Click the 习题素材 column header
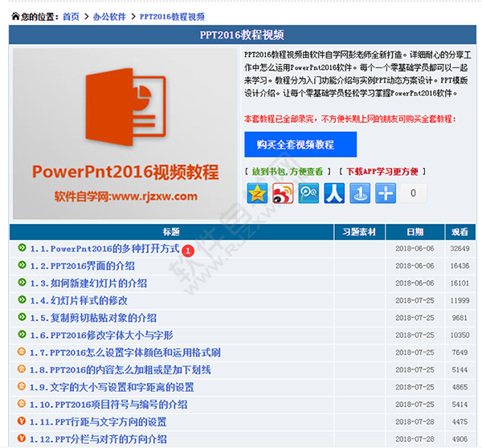482x448 pixels. point(359,232)
